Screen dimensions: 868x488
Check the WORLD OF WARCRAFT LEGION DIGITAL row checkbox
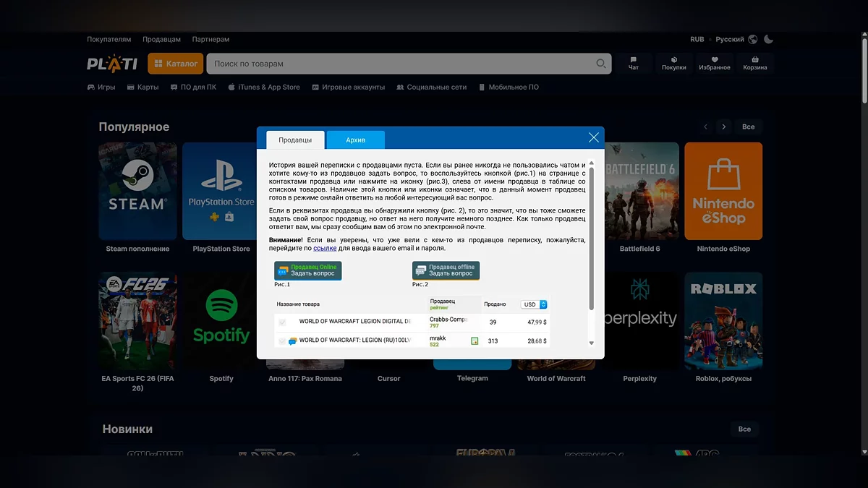[282, 322]
